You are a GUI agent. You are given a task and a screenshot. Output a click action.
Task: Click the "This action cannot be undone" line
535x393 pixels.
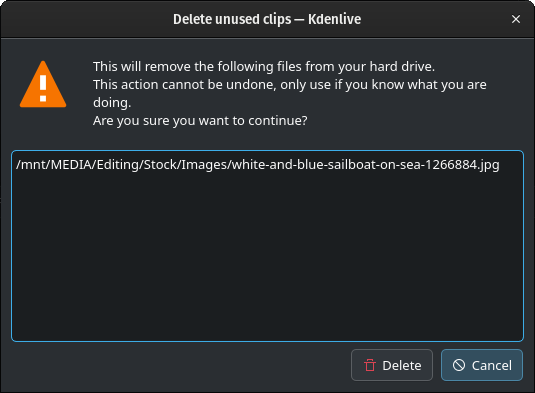(x=290, y=85)
